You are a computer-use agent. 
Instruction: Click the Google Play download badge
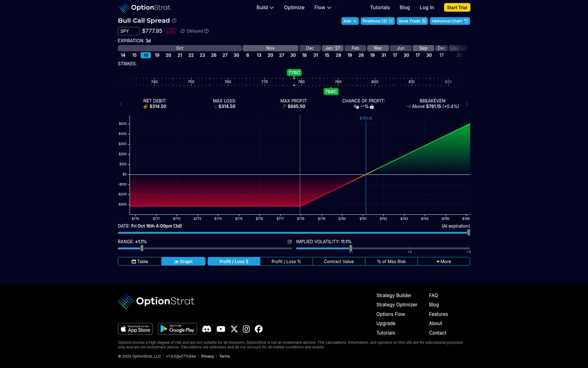[x=177, y=329]
